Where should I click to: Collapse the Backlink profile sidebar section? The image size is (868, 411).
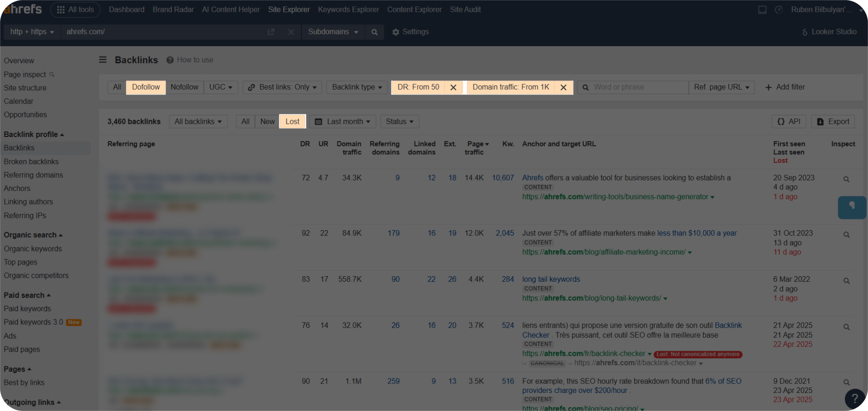point(34,135)
